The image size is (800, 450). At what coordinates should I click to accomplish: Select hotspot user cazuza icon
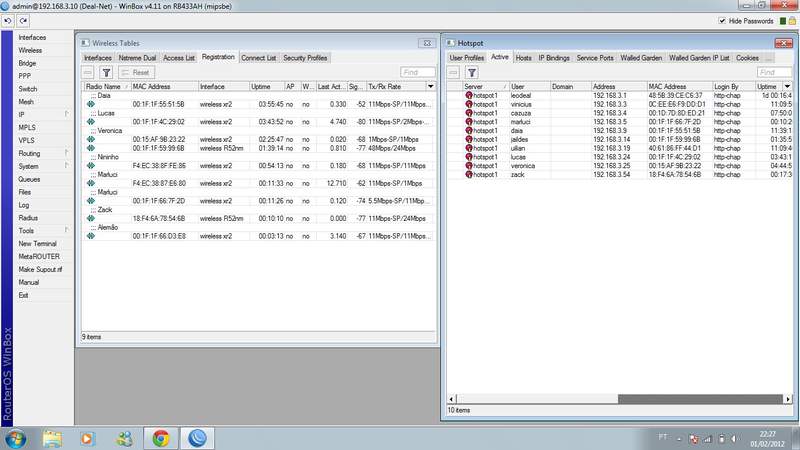pos(468,113)
